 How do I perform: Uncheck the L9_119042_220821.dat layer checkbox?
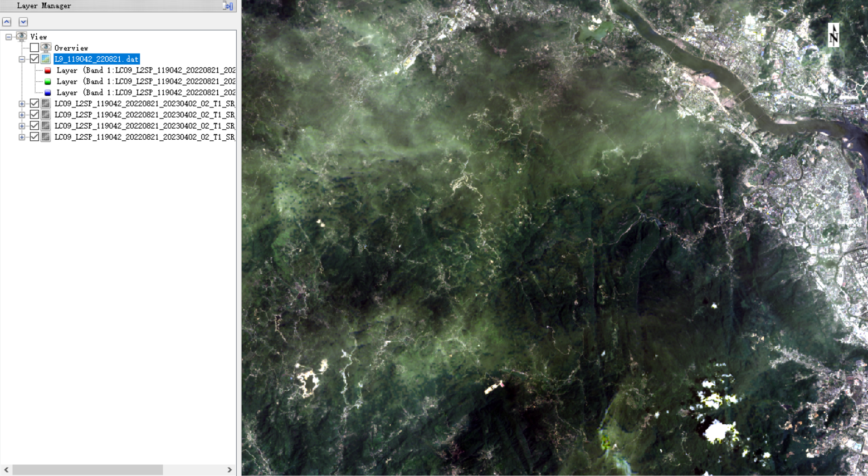[x=35, y=59]
